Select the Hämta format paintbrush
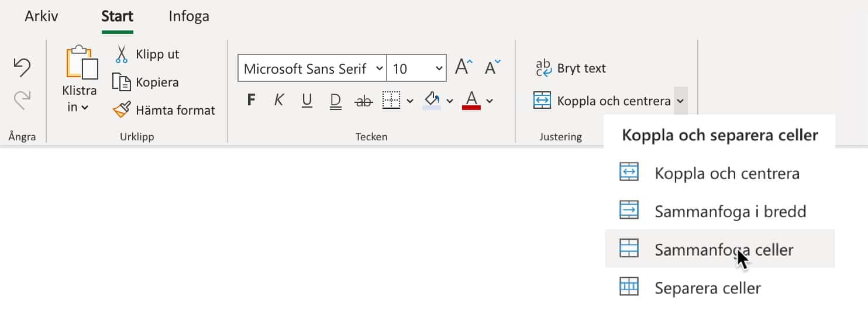The image size is (868, 310). 122,110
